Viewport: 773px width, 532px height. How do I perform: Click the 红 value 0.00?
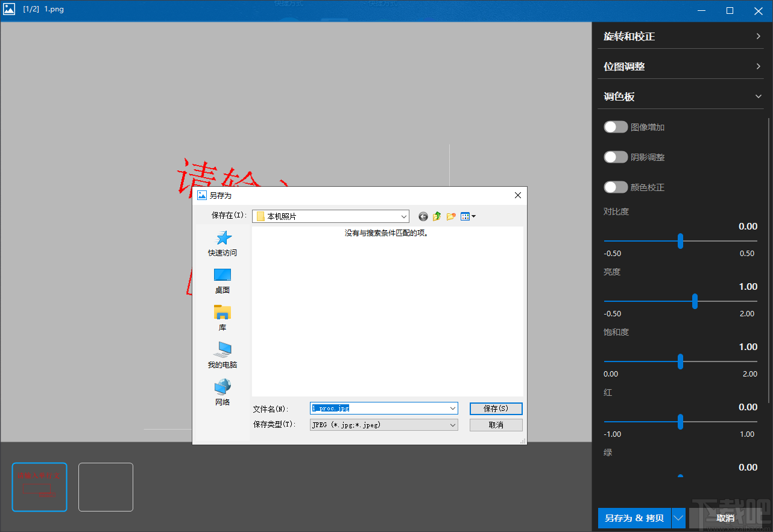click(748, 407)
